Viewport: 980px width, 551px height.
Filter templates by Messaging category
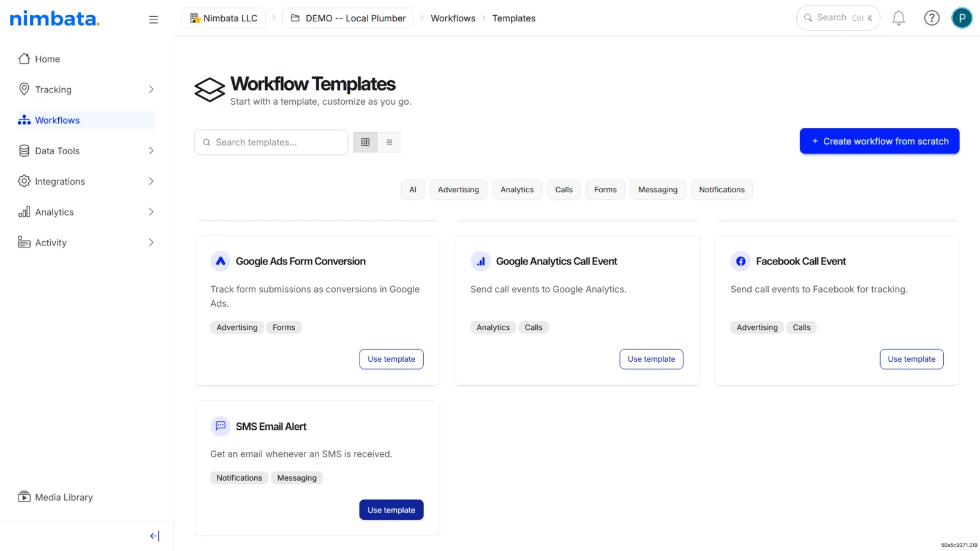(658, 190)
